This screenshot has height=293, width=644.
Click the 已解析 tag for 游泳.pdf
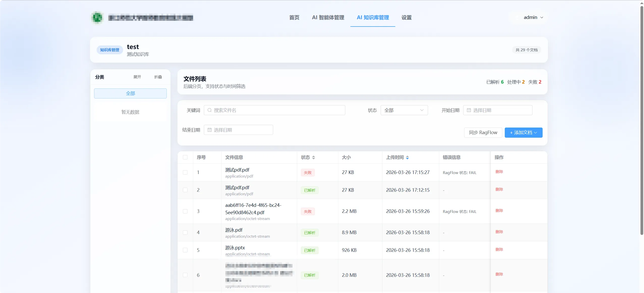point(310,233)
